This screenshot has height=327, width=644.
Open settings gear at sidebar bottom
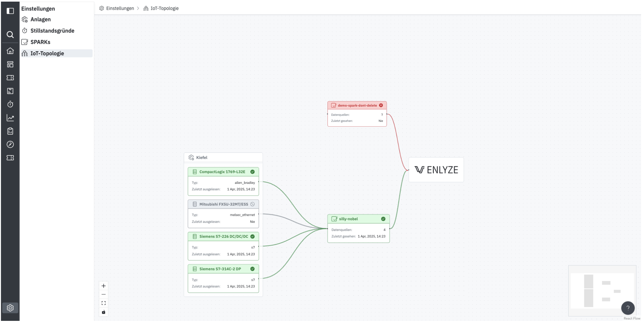(10, 308)
